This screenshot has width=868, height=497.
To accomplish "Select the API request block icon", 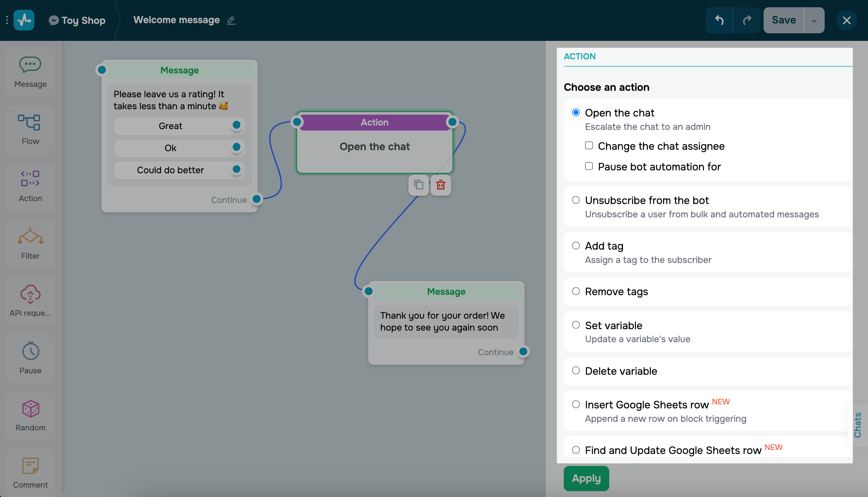I will (x=30, y=294).
